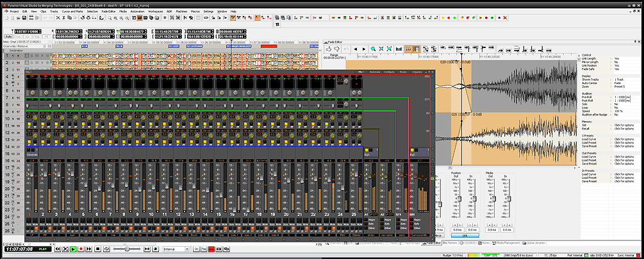Click next fade right arrow in Fade Editor
The height and width of the screenshot is (259, 644).
[x=364, y=49]
